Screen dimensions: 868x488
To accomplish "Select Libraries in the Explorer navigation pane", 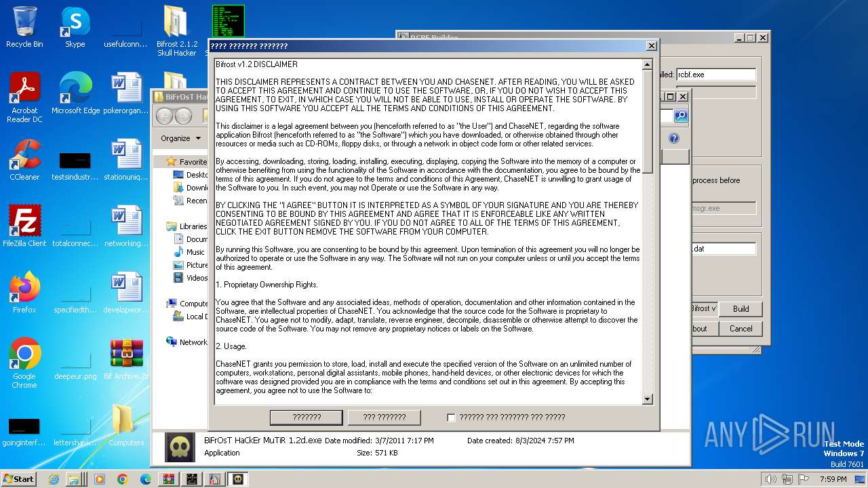I will click(x=187, y=226).
